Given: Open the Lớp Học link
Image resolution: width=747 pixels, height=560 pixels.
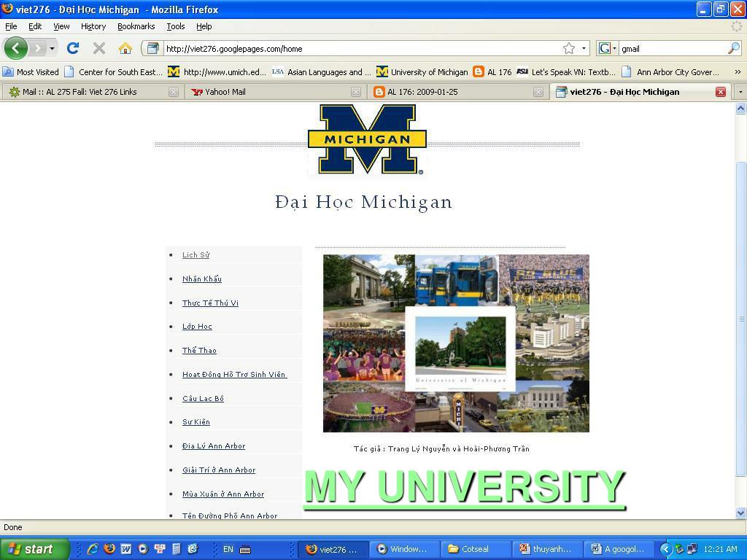Looking at the screenshot, I should click(x=197, y=326).
